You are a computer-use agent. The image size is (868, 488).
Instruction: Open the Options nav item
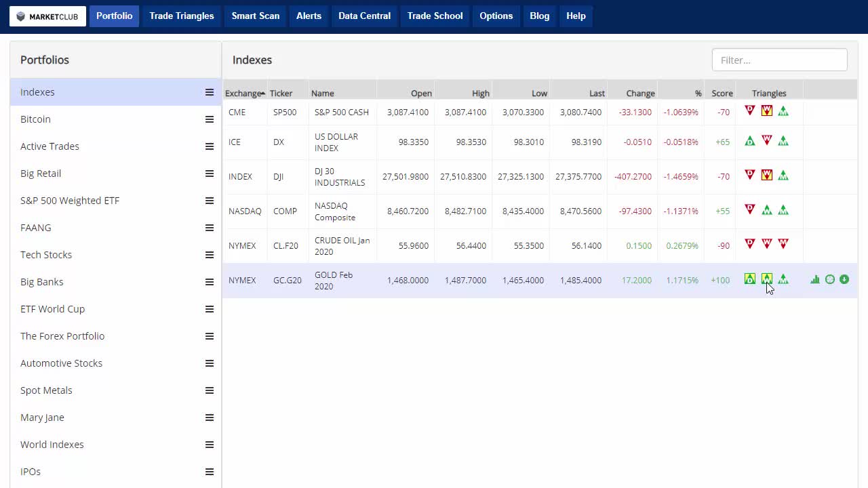coord(496,16)
